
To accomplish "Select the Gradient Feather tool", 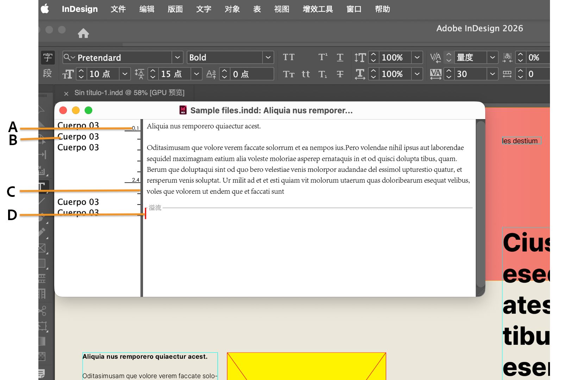I will (42, 356).
